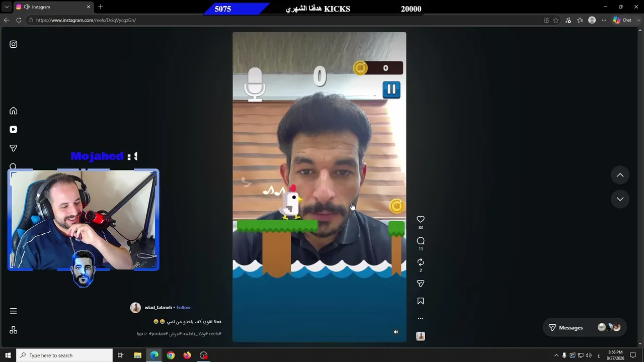Switch to Microsoft Edge on the taskbar

point(154,355)
